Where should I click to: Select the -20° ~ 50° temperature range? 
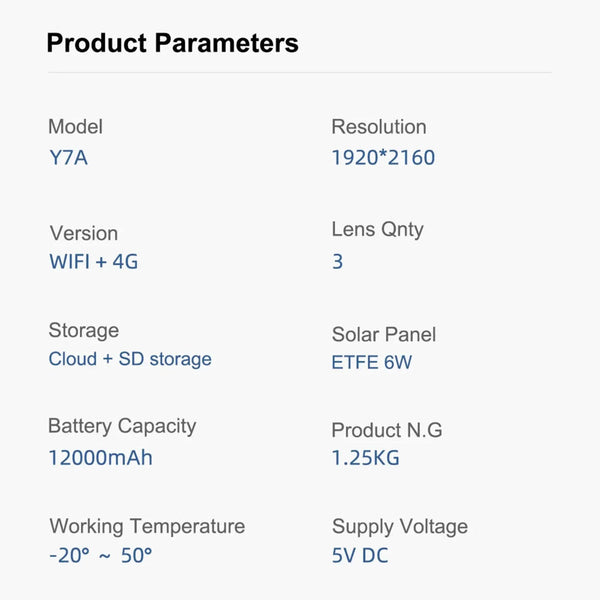pos(101,555)
